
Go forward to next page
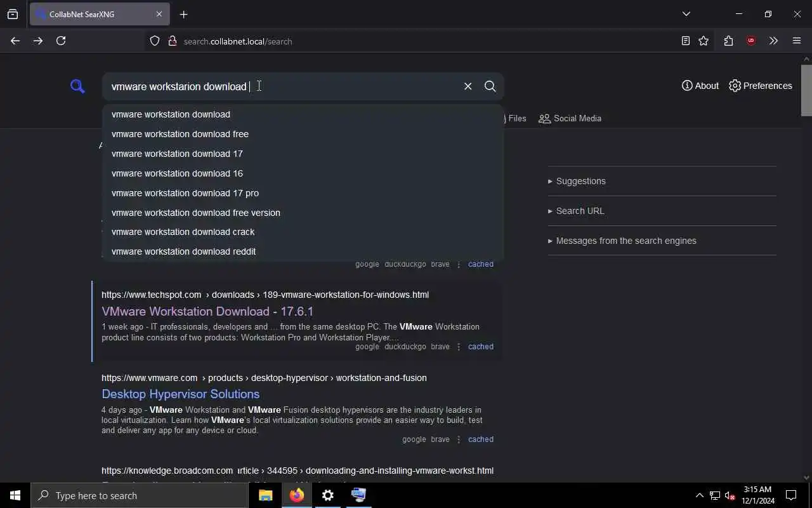point(38,41)
